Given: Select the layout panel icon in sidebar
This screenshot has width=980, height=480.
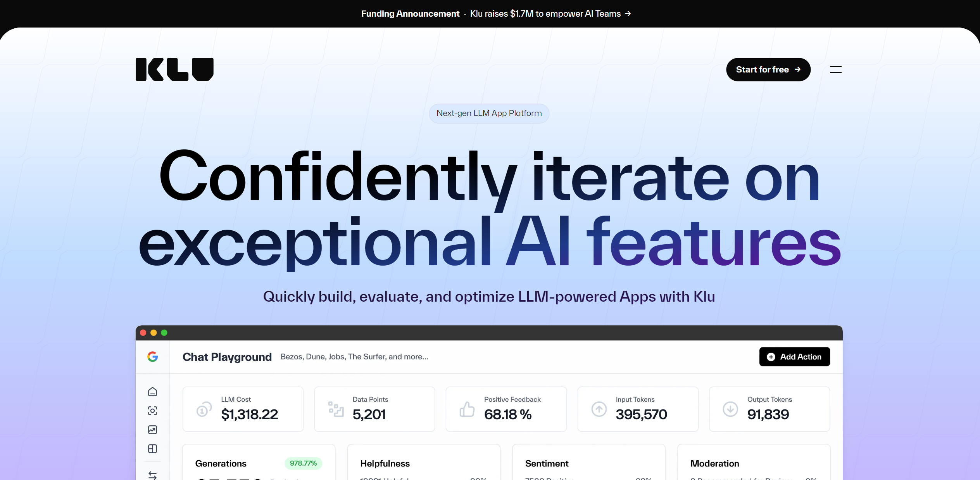Looking at the screenshot, I should click(152, 449).
